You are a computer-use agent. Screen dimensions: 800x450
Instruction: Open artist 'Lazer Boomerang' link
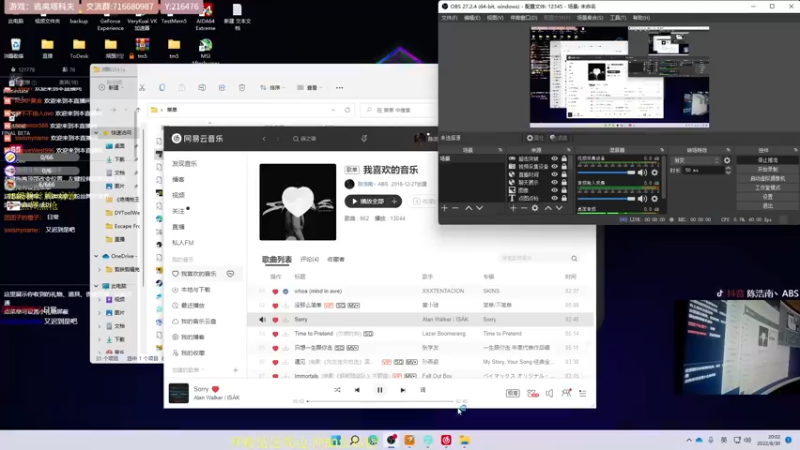tap(444, 334)
